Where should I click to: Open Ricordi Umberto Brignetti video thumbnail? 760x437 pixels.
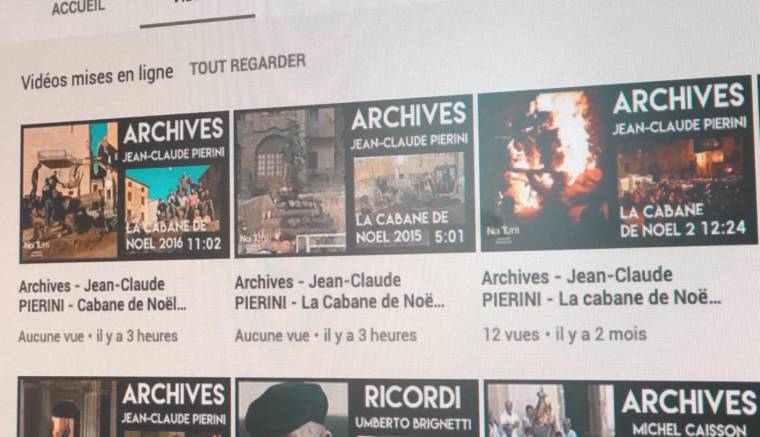click(356, 408)
